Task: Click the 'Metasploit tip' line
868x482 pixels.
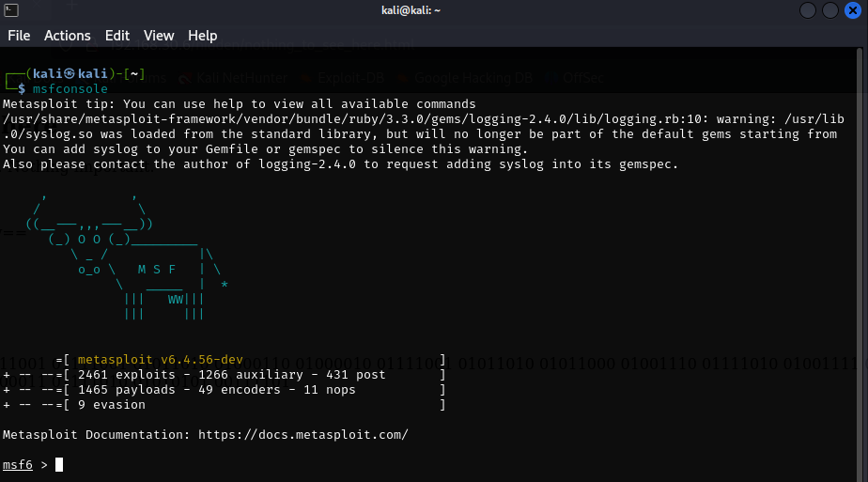Action: pos(240,104)
